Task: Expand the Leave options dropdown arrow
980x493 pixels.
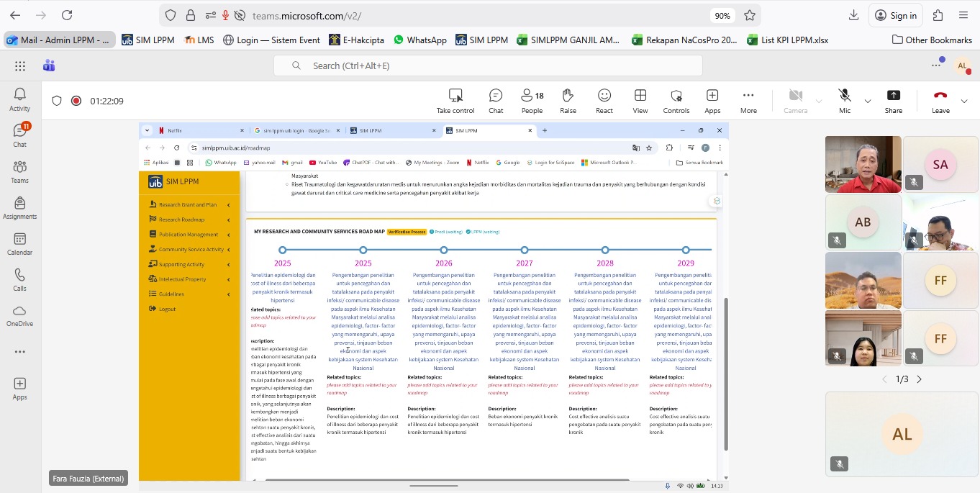Action: pyautogui.click(x=964, y=101)
